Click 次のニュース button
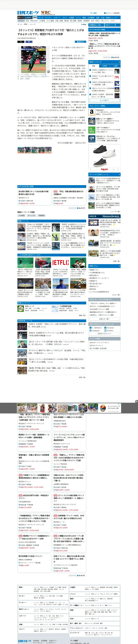This screenshot has width=138, height=644. (80, 143)
